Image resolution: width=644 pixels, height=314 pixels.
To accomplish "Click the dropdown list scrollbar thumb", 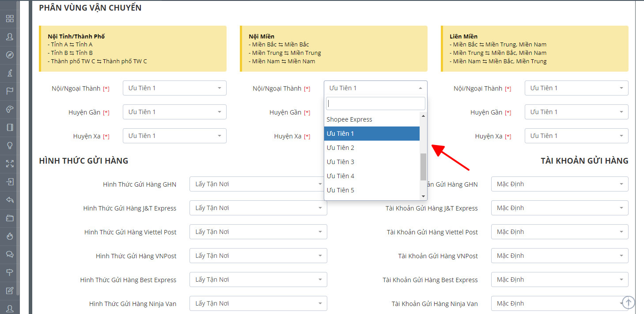I will [423, 166].
